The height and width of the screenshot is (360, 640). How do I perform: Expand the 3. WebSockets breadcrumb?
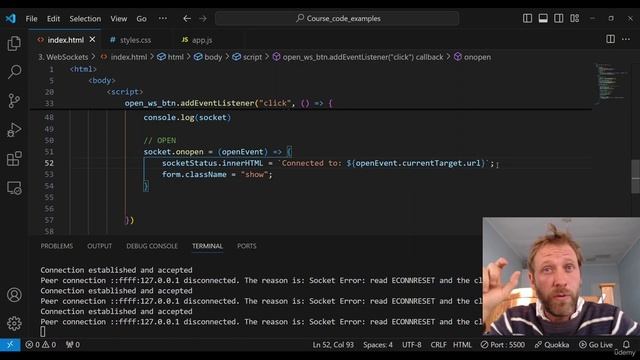pyautogui.click(x=63, y=57)
